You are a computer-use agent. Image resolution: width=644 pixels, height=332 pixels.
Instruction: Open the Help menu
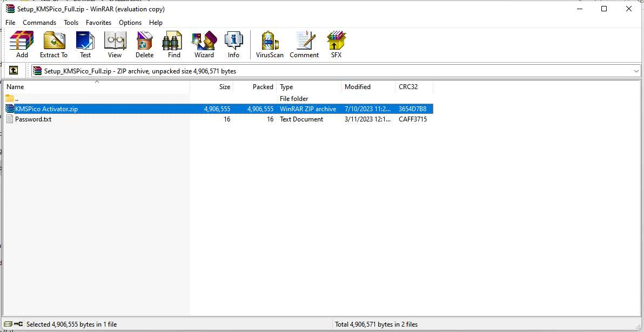coord(156,23)
